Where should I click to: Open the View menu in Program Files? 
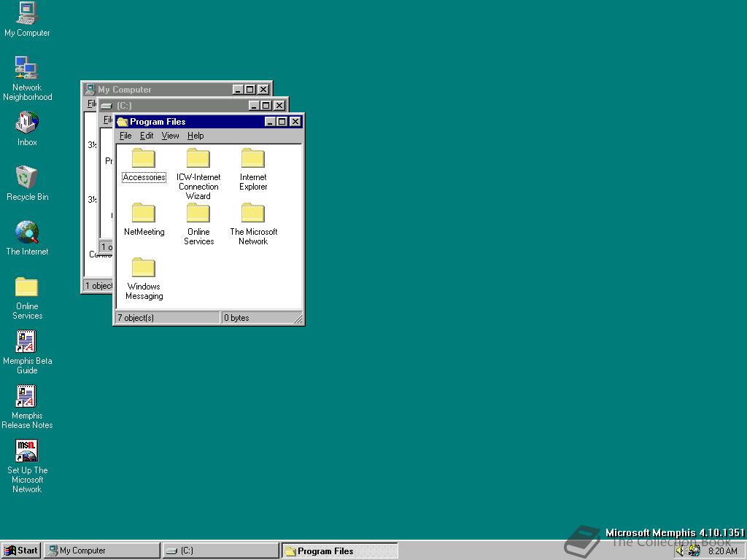pyautogui.click(x=170, y=136)
